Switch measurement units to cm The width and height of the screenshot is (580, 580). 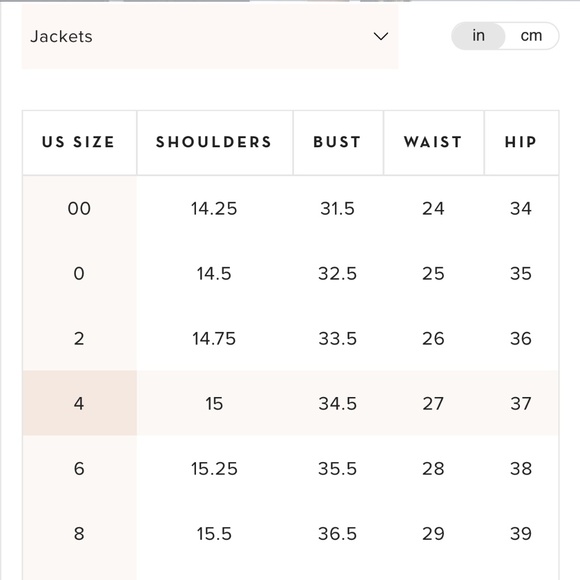[531, 36]
